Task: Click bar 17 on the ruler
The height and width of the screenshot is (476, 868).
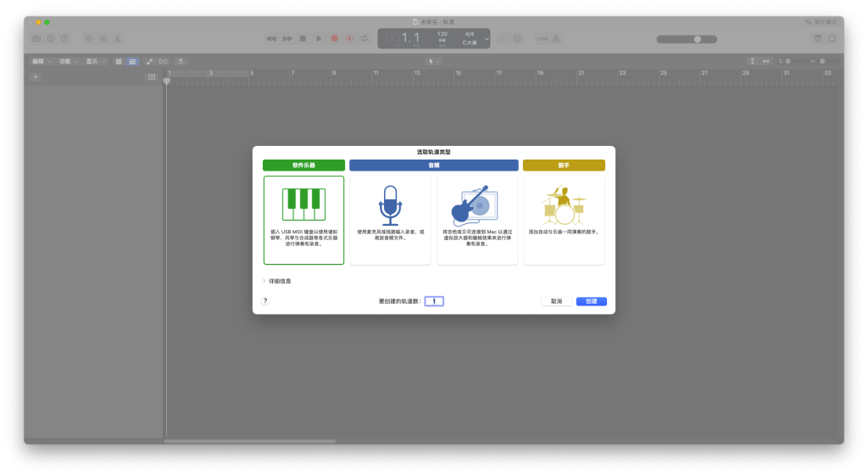Action: point(499,73)
